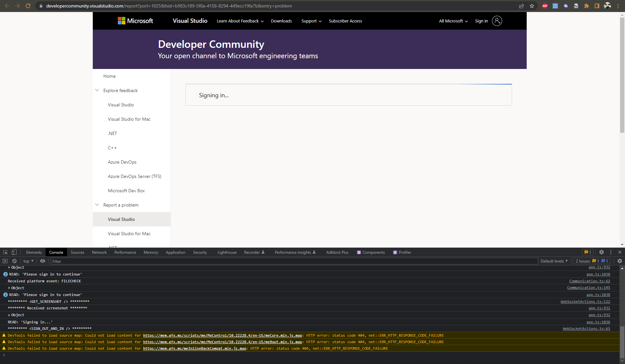Image resolution: width=625 pixels, height=364 pixels.
Task: Select the DevTools inspect element tool
Action: pos(5,252)
